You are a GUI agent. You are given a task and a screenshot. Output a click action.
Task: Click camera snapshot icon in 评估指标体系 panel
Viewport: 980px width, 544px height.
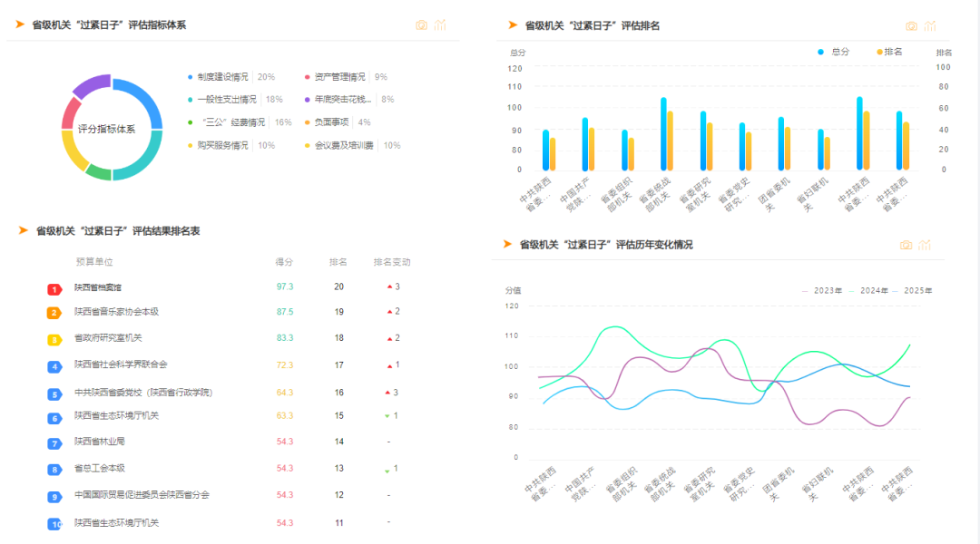pyautogui.click(x=421, y=25)
